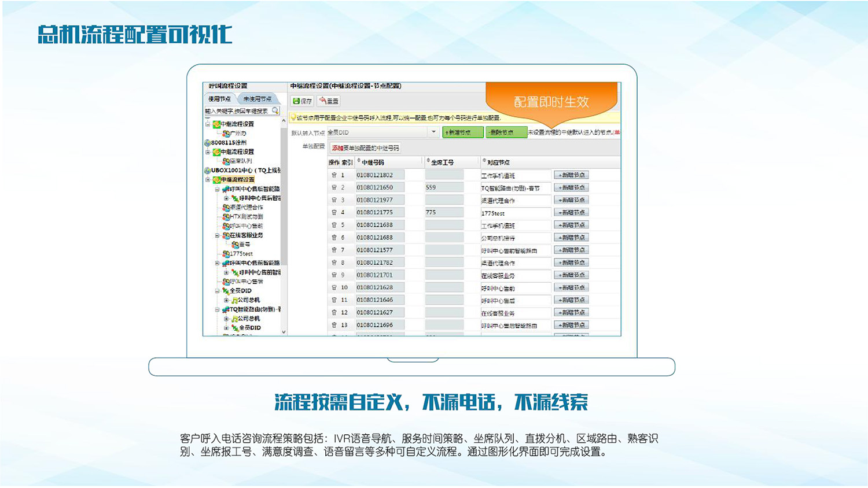Click the 广州办 node icon in the tree
Image resolution: width=868 pixels, height=488 pixels.
[226, 134]
